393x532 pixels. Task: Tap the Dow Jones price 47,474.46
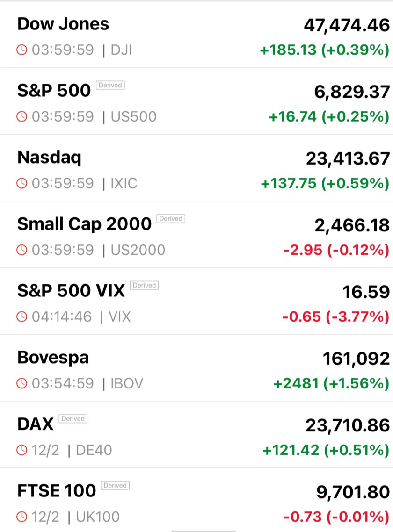[x=346, y=25]
